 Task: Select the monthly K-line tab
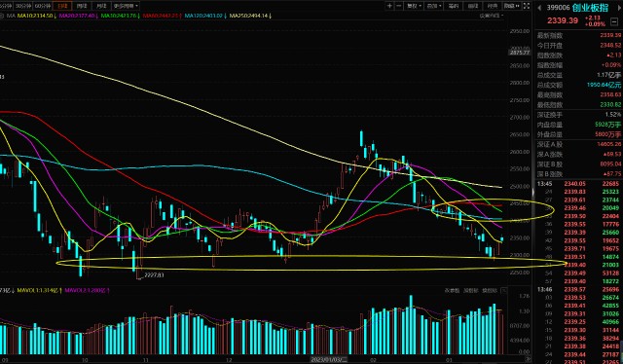(101, 6)
